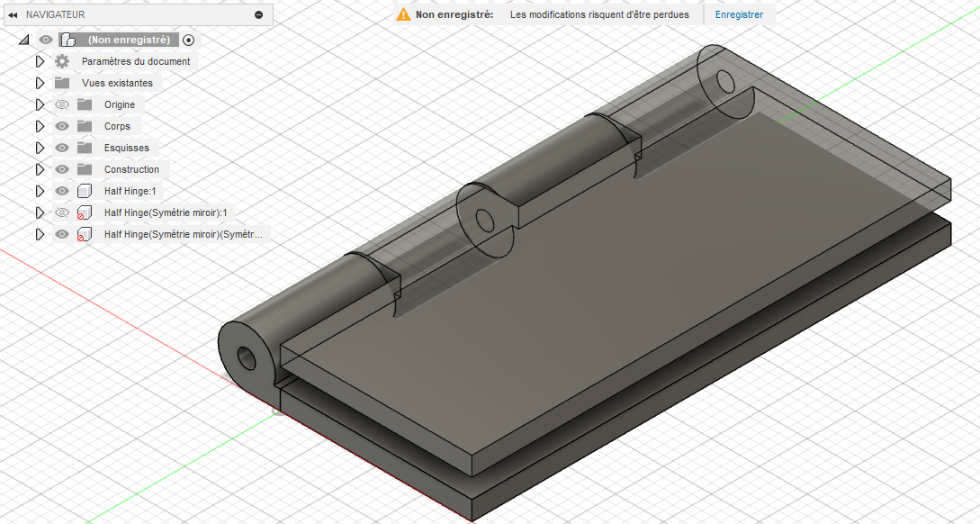Click the top document cube icon beside (Non enregistré)
This screenshot has height=524, width=980.
click(67, 39)
